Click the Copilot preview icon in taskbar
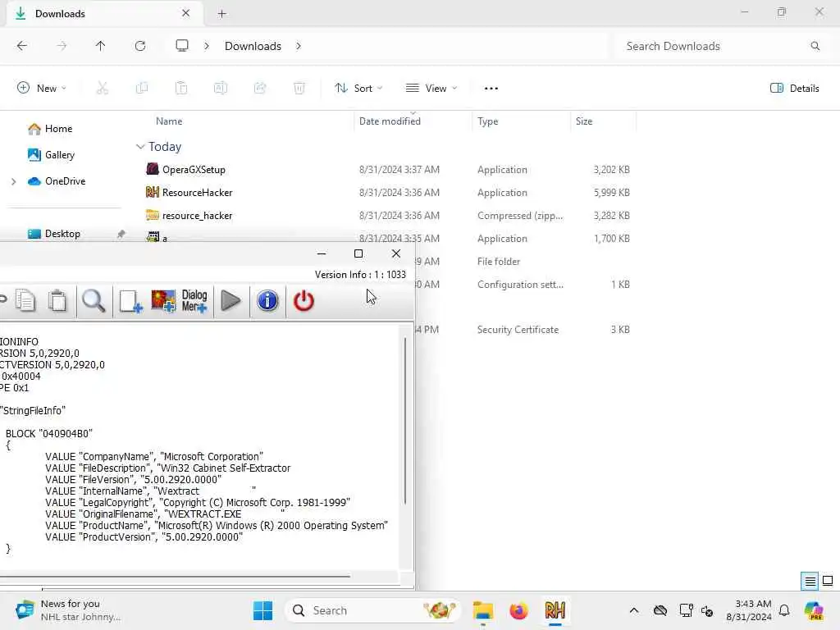840x630 pixels. pos(814,610)
